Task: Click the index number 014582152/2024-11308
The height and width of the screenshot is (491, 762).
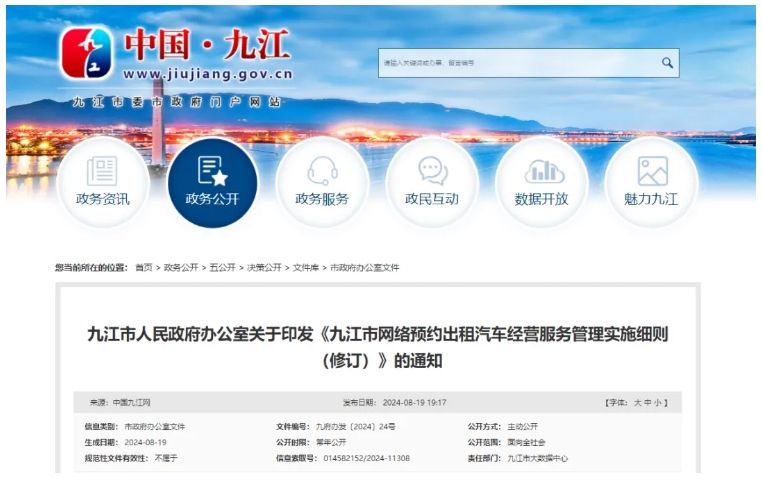Action: pos(366,458)
